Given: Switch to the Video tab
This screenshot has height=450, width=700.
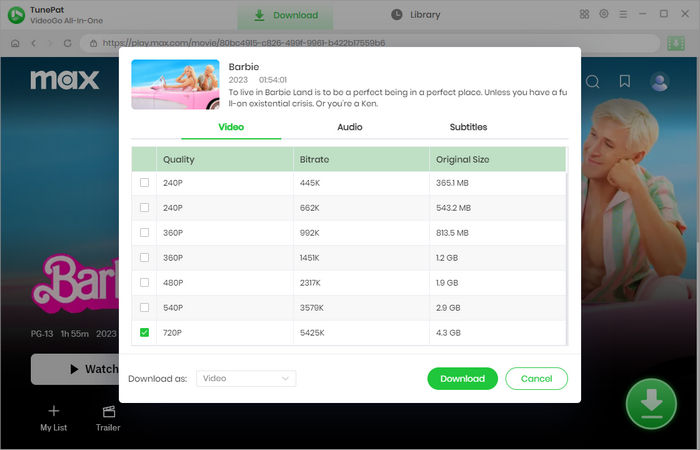Looking at the screenshot, I should click(231, 127).
